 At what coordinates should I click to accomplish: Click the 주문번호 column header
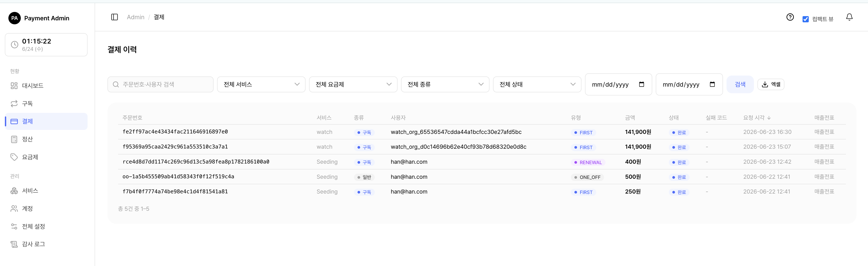point(132,118)
